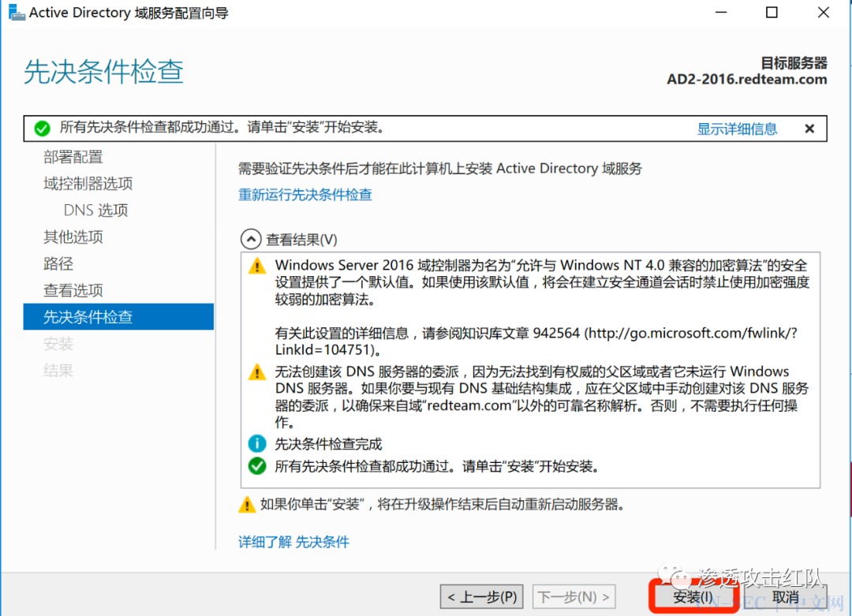Click the 知识库文章 942564 message text
The height and width of the screenshot is (616, 852).
(536, 342)
